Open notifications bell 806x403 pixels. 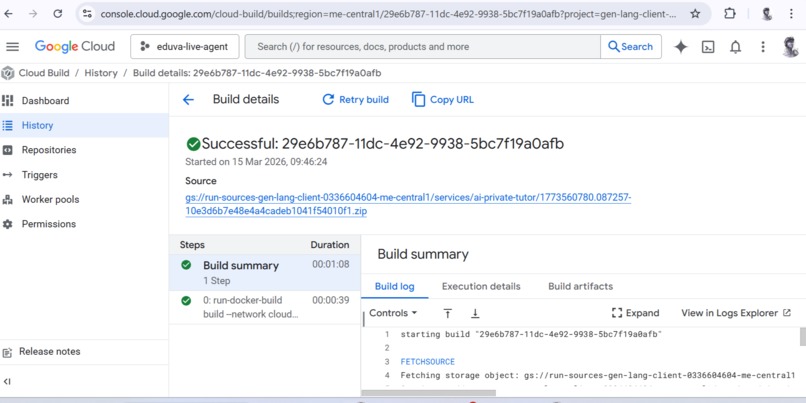click(x=736, y=47)
